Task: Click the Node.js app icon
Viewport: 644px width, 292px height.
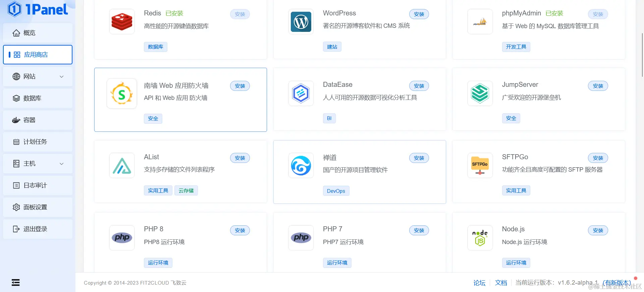Action: [480, 238]
